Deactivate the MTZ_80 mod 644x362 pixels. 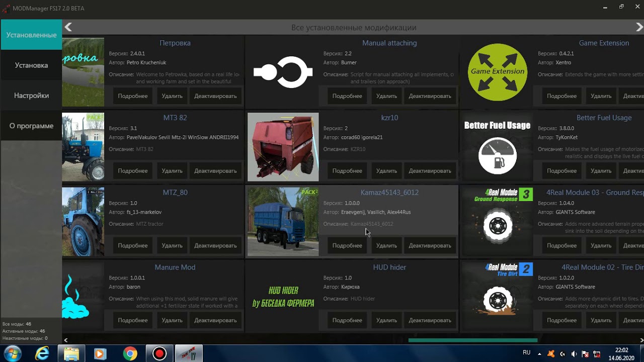[215, 246]
